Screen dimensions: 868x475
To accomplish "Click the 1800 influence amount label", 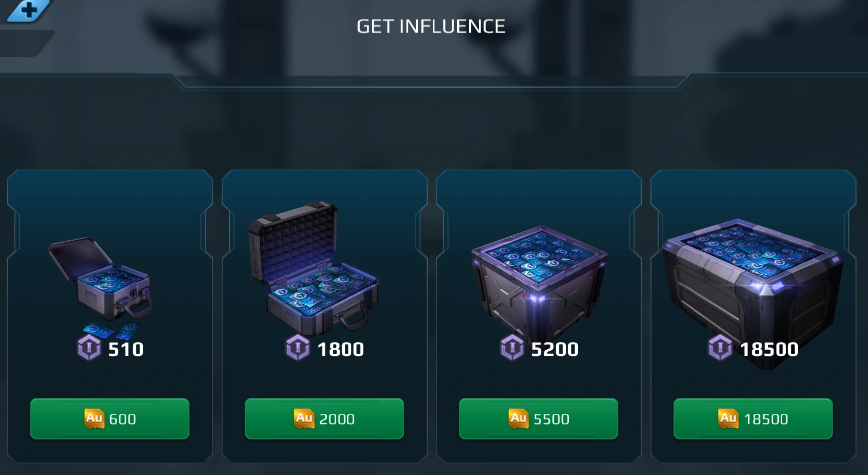I will [341, 349].
